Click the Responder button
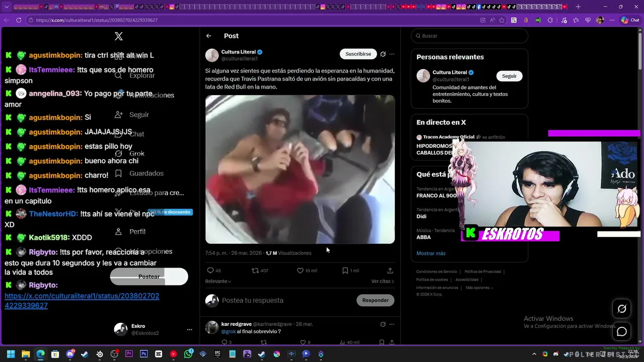 pyautogui.click(x=375, y=300)
